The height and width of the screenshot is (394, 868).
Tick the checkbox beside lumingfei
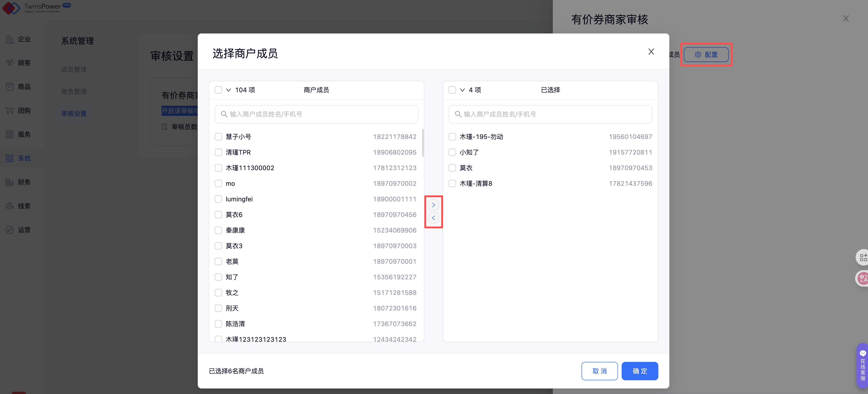[x=218, y=199]
